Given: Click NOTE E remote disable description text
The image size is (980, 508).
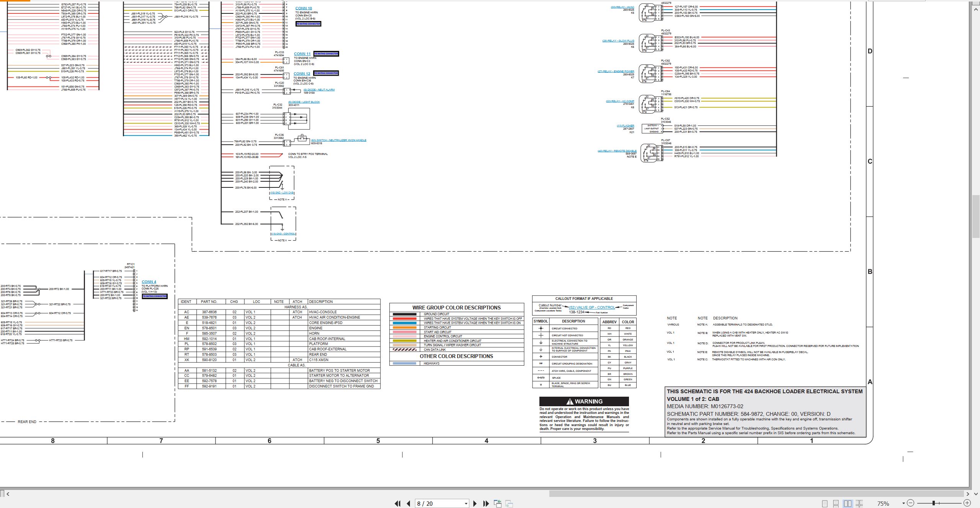Looking at the screenshot, I should [x=760, y=353].
